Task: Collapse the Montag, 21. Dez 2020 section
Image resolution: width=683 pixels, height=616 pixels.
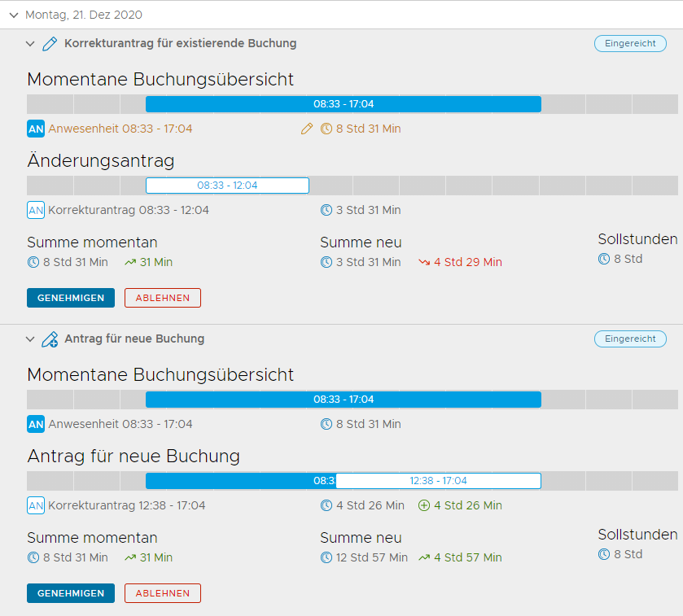Action: 14,15
